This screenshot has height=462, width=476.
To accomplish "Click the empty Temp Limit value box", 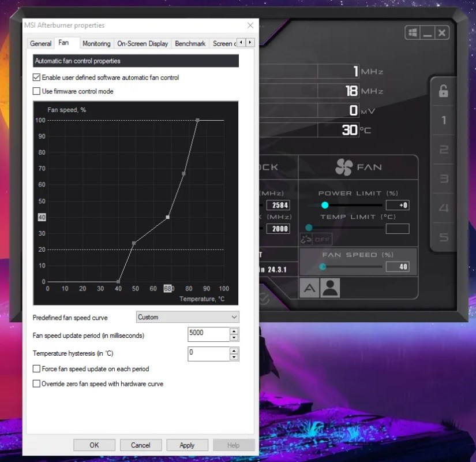I will [398, 229].
